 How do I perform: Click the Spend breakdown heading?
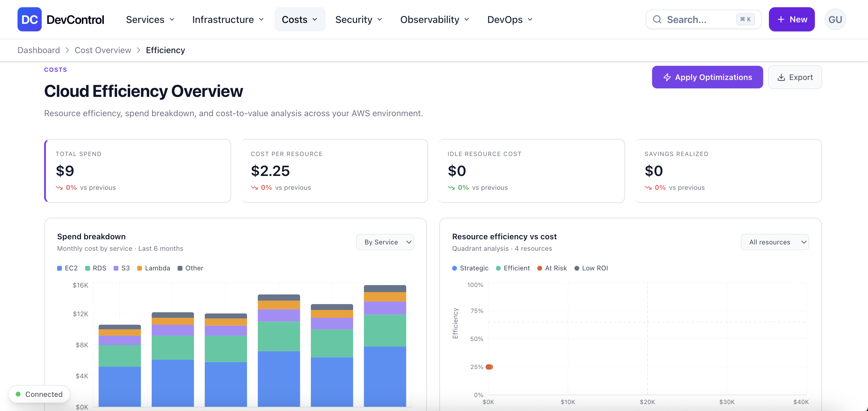(x=91, y=237)
